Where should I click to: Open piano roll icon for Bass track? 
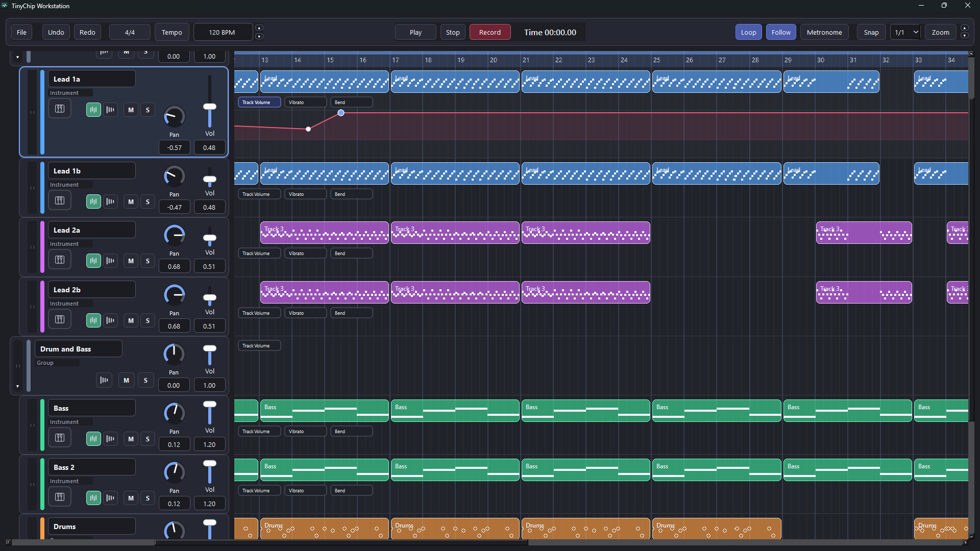(x=60, y=438)
